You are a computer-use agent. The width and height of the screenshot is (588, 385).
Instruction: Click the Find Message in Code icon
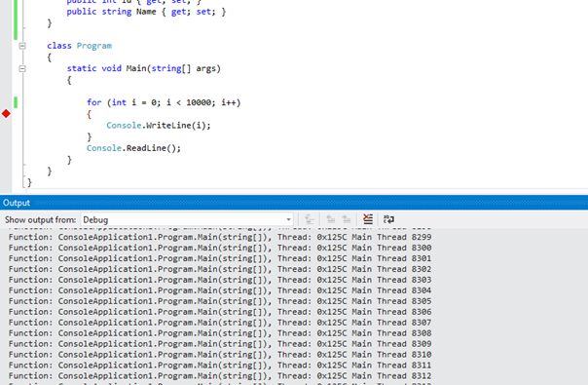(x=309, y=219)
